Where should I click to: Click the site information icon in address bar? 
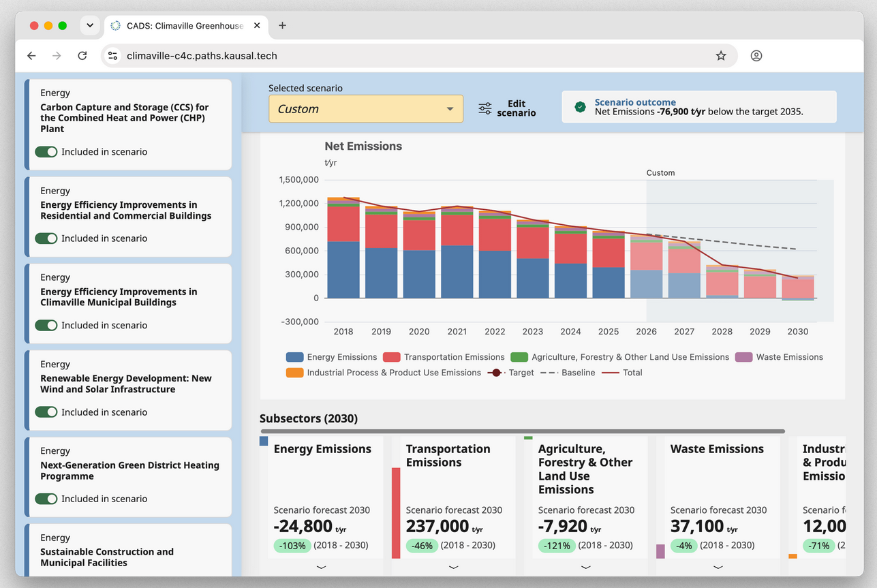point(113,56)
